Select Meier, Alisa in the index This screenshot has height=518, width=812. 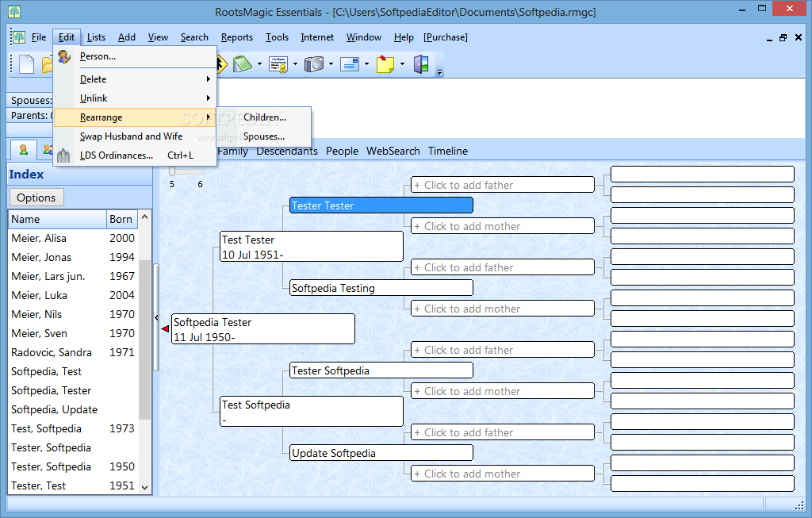[x=73, y=238]
